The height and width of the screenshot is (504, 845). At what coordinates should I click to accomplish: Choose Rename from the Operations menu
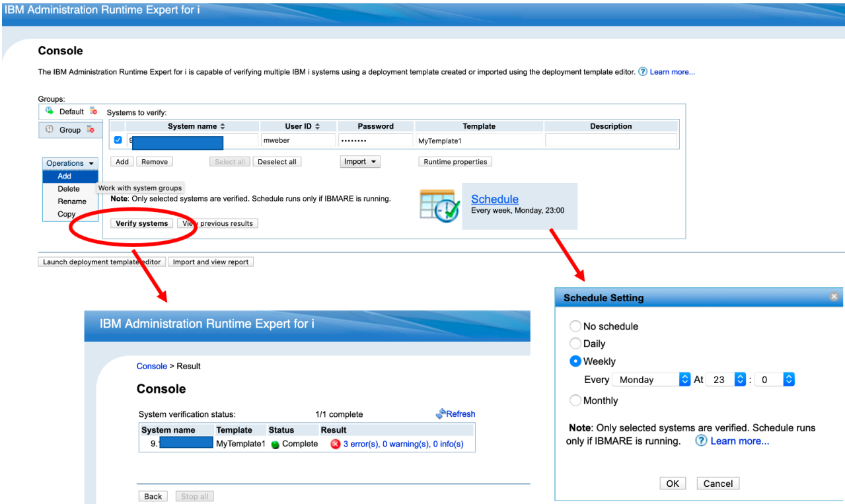point(70,201)
